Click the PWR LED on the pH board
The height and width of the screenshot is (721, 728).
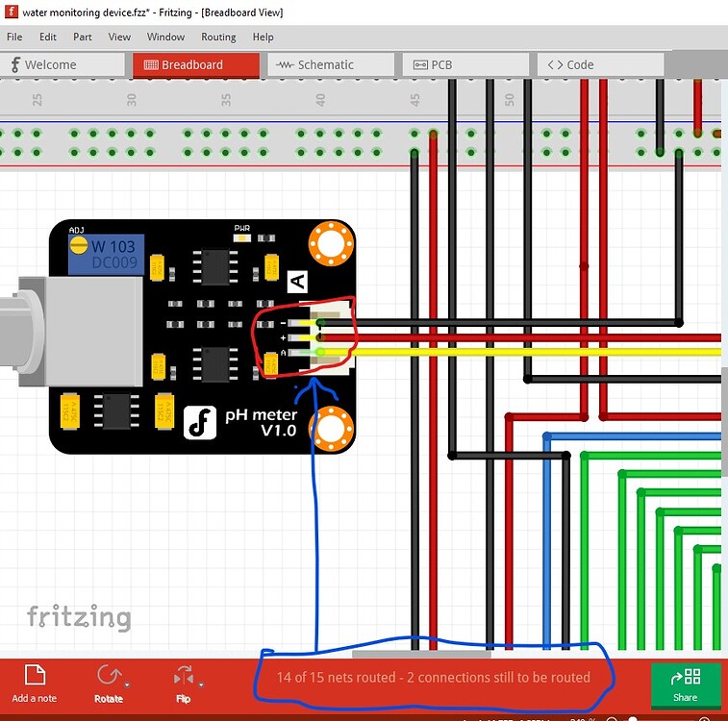(x=242, y=238)
